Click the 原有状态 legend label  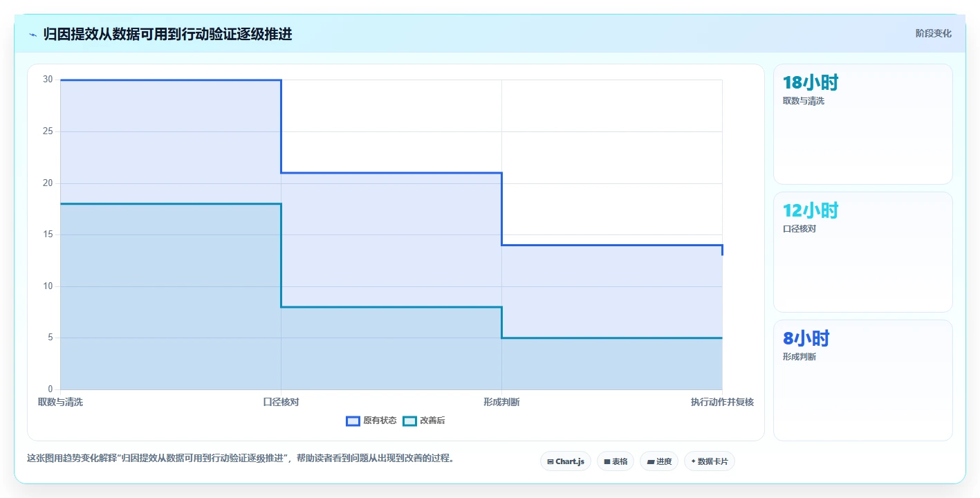coord(380,421)
